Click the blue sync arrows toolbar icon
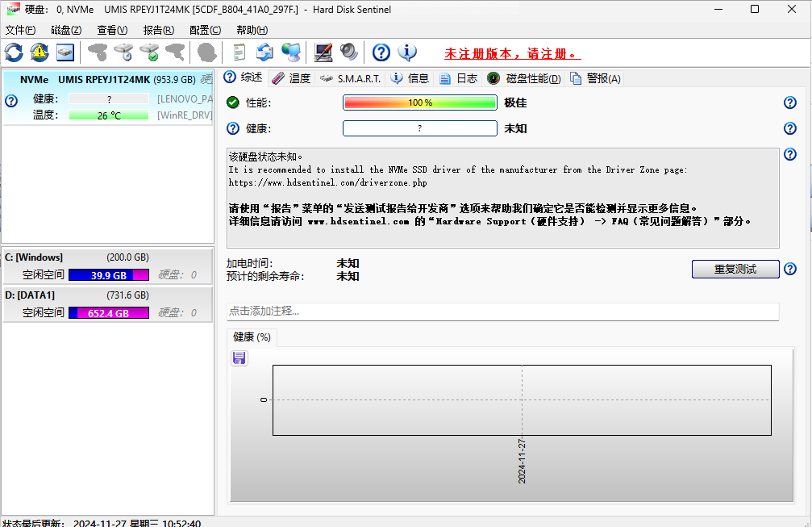Screen dimensions: 812x527 point(266,52)
